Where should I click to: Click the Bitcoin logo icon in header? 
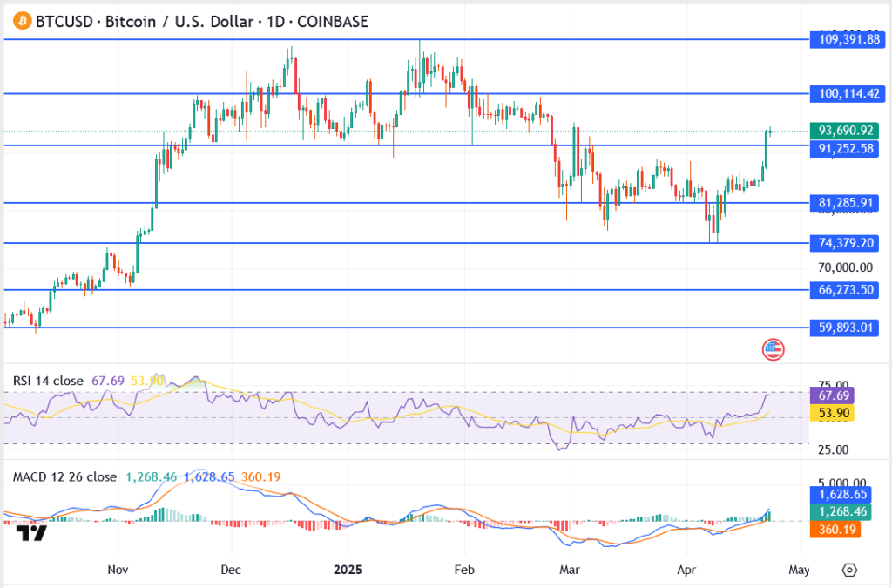pyautogui.click(x=17, y=21)
